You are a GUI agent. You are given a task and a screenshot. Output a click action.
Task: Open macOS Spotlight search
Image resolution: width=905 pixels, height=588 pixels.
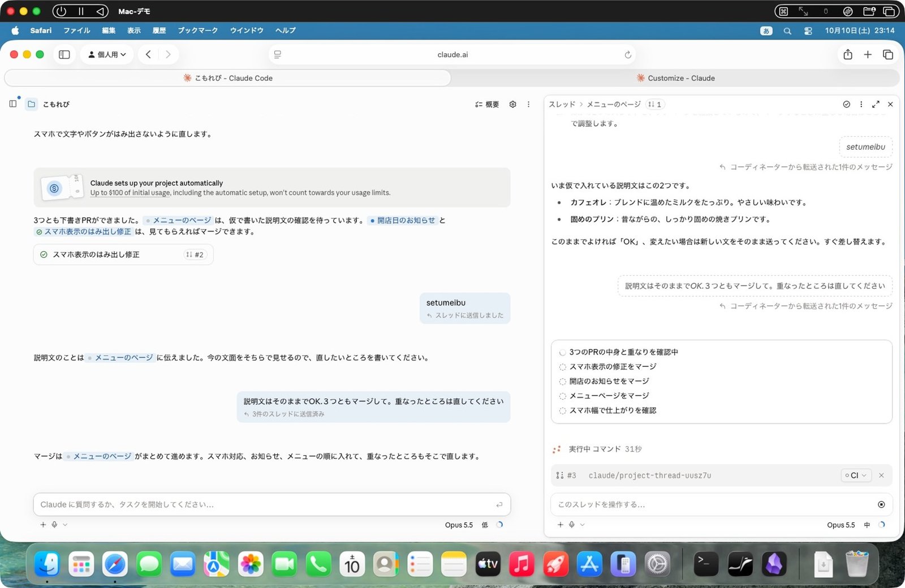click(x=787, y=31)
